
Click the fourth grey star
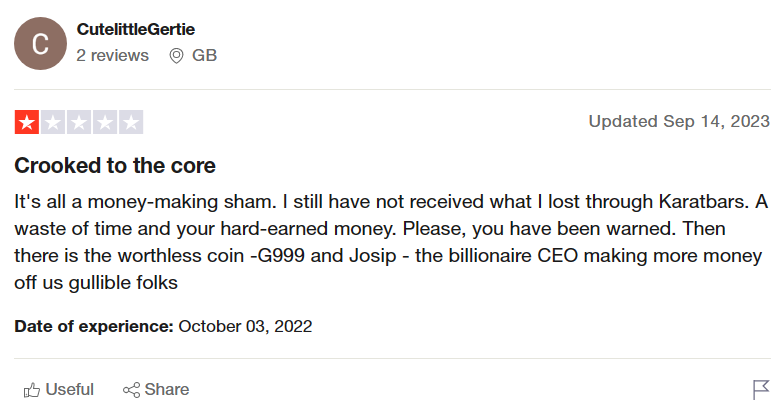(x=105, y=122)
